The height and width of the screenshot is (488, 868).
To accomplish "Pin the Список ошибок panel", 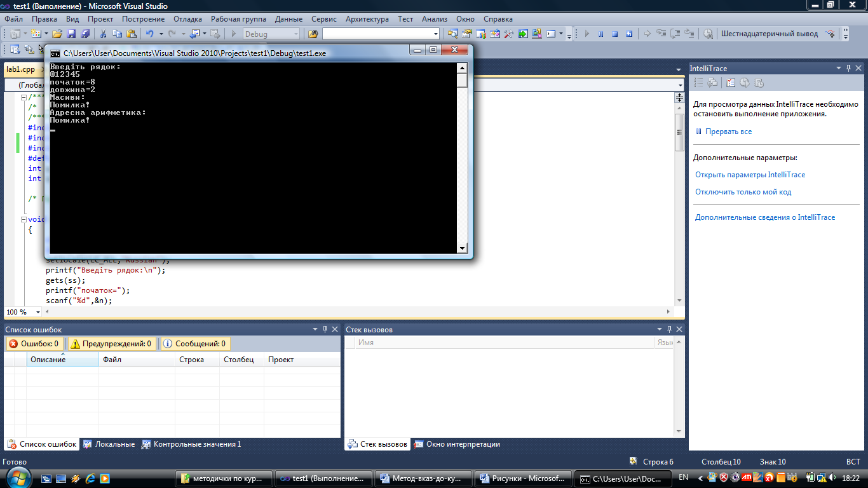I will (325, 329).
